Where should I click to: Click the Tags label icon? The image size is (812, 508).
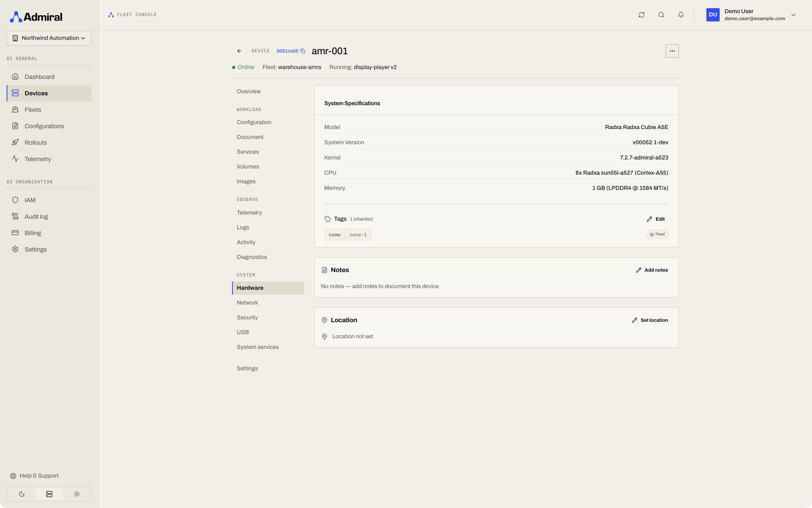[327, 219]
